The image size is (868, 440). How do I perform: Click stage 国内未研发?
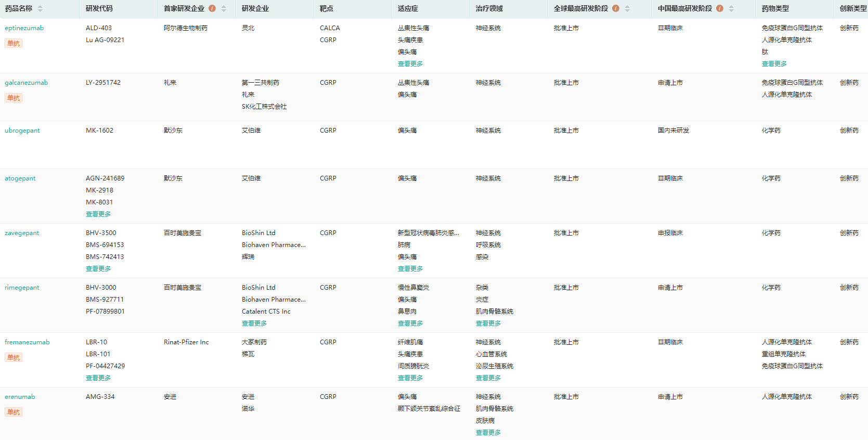[673, 131]
